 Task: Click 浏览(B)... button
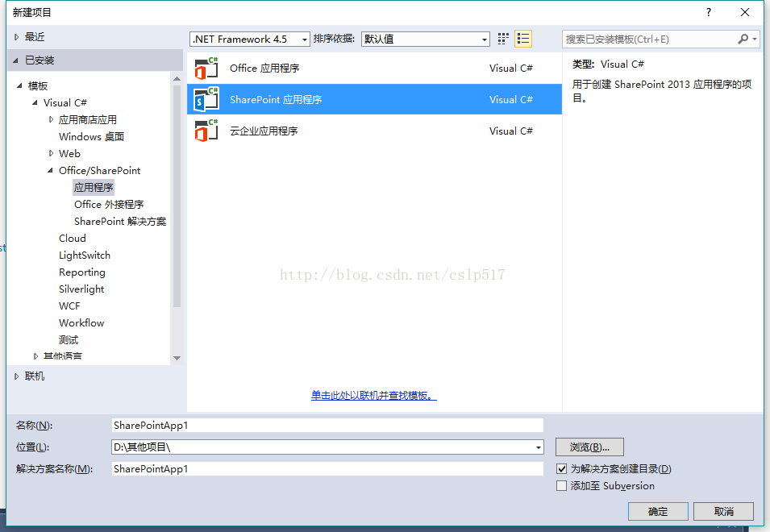[x=589, y=447]
